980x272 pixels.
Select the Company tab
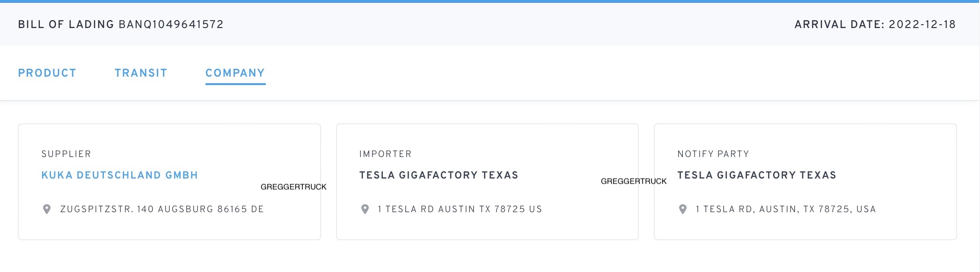235,73
